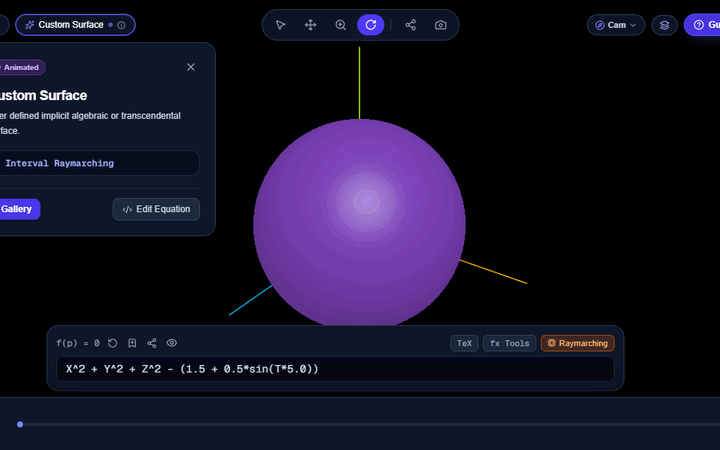Share the equation from the equation bar

[152, 343]
